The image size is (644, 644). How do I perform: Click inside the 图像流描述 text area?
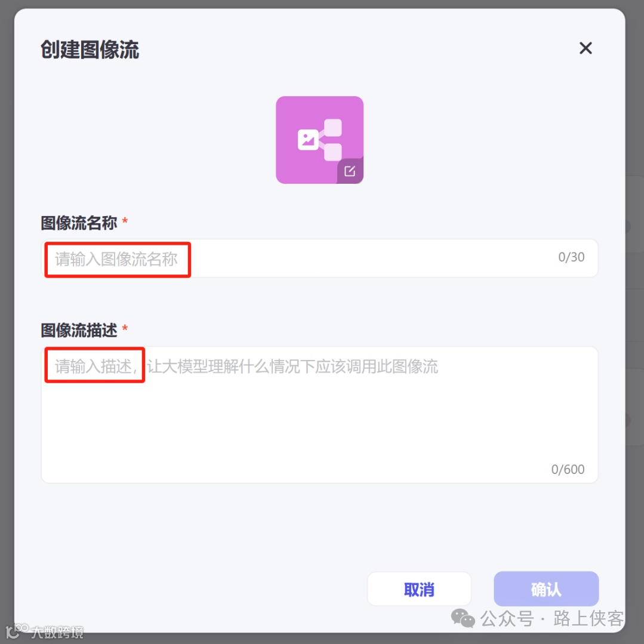[319, 414]
